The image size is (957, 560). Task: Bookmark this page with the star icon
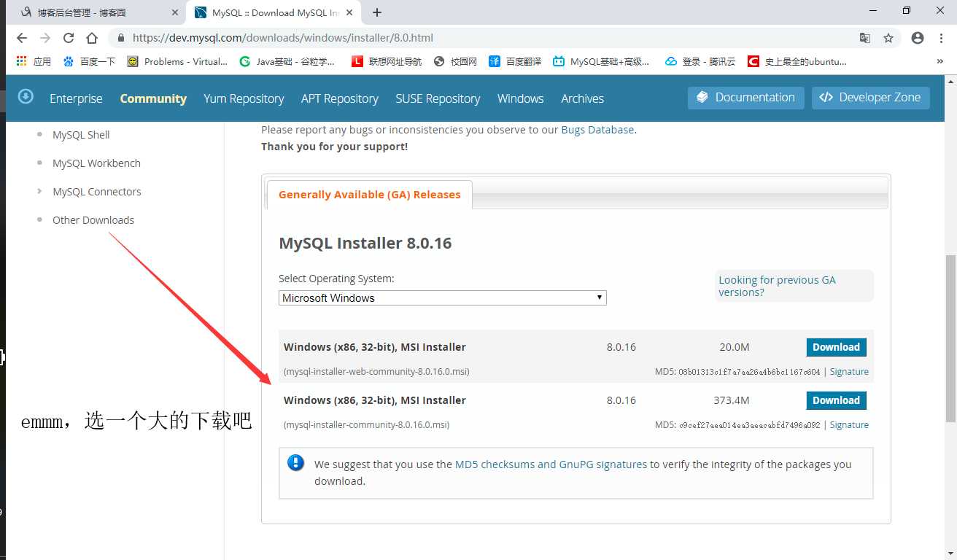[x=888, y=38]
